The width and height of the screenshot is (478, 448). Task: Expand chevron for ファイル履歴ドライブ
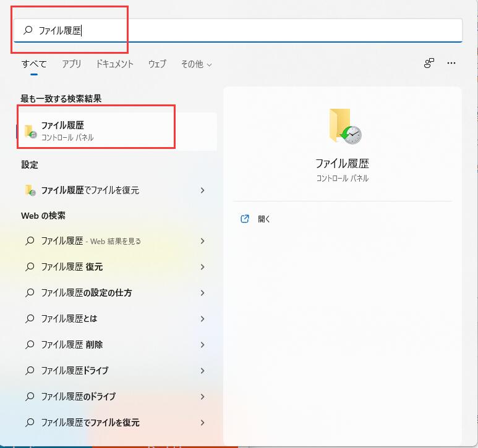[202, 371]
